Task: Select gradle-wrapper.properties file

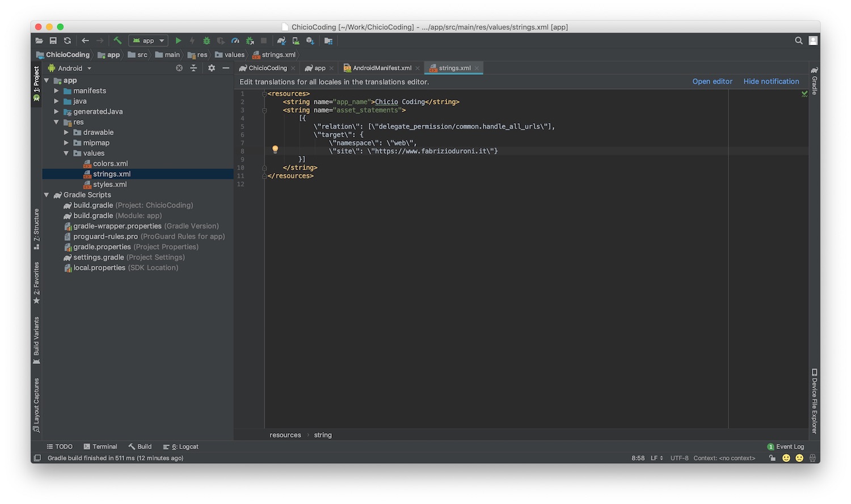Action: 141,226
